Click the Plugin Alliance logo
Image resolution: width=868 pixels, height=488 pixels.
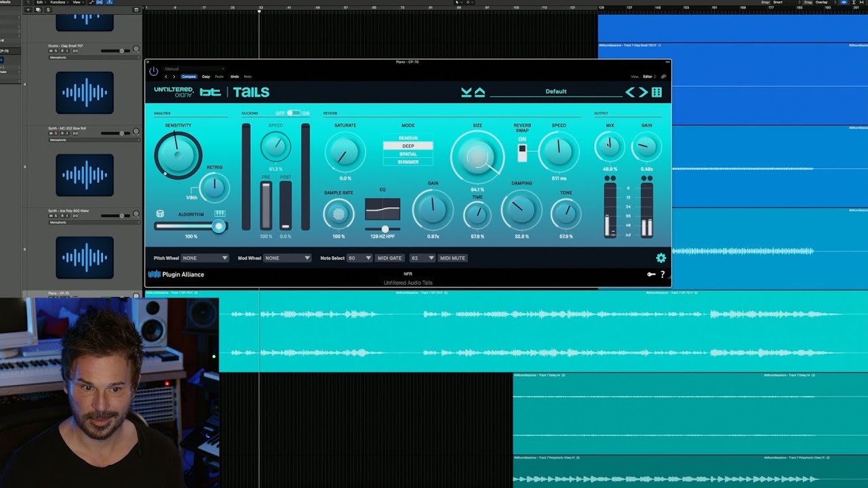coord(176,274)
